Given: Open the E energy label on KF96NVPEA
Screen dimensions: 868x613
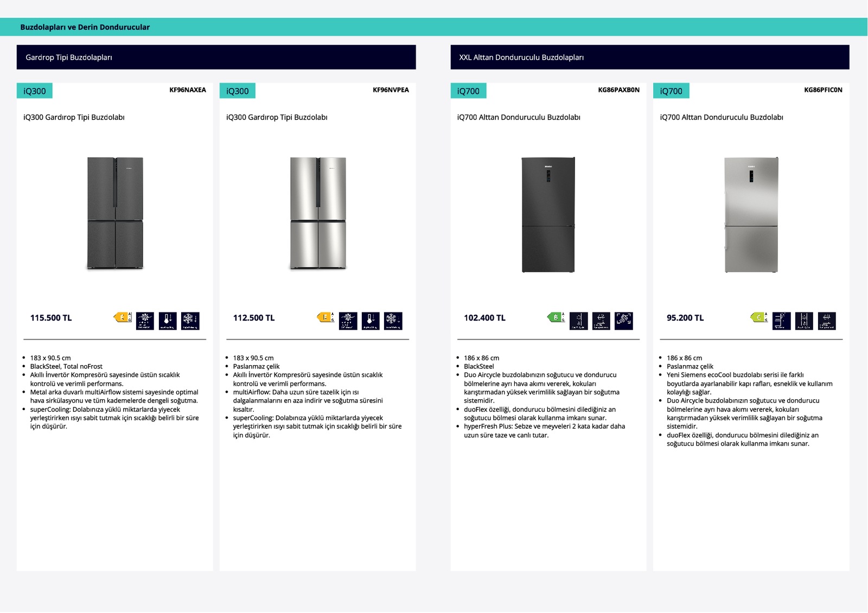Looking at the screenshot, I should [325, 317].
